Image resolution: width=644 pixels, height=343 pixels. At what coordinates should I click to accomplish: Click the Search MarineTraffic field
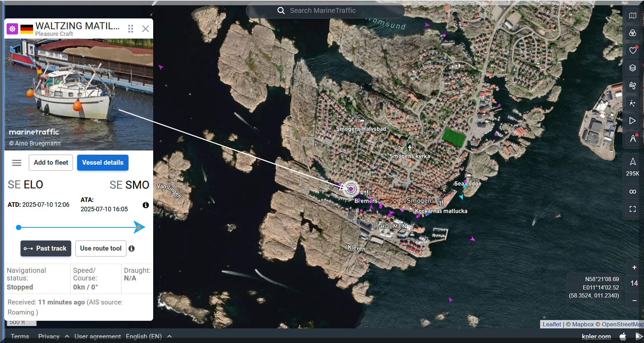tap(325, 11)
